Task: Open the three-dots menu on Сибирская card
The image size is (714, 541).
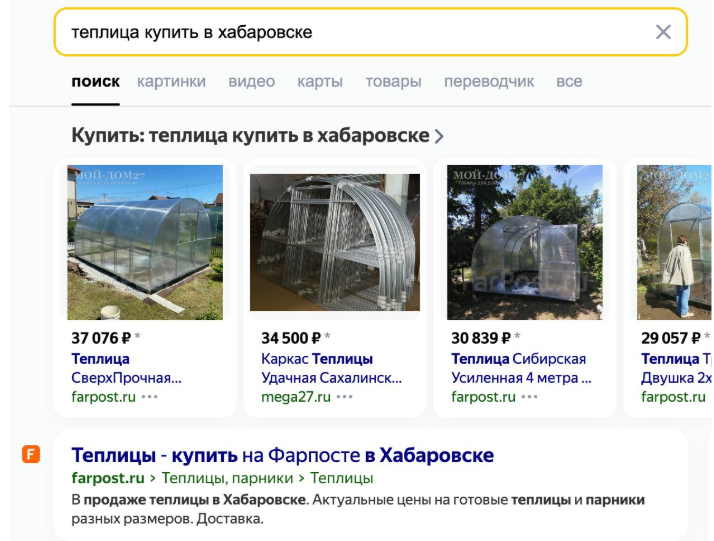Action: coord(529,397)
